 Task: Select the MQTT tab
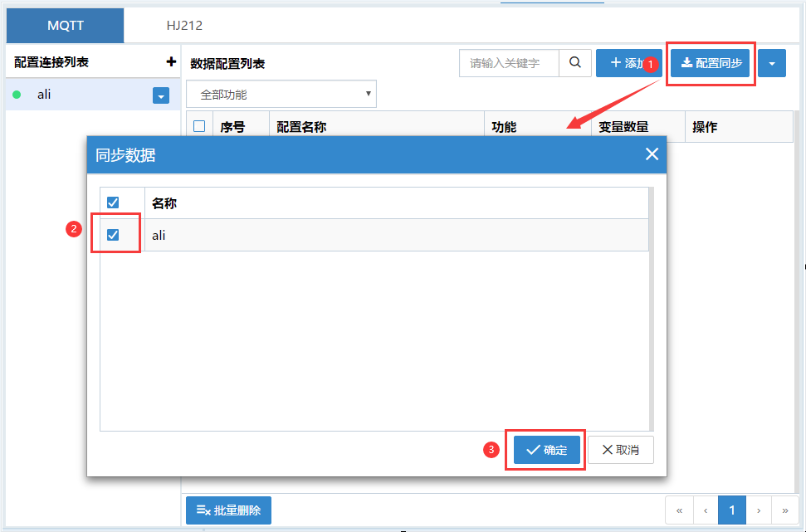tap(66, 26)
